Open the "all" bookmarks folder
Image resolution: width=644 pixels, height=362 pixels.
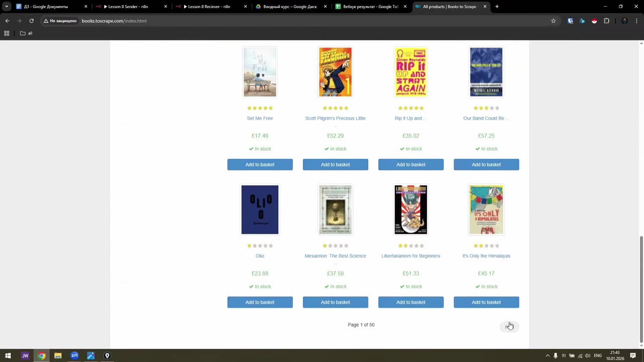pyautogui.click(x=26, y=33)
